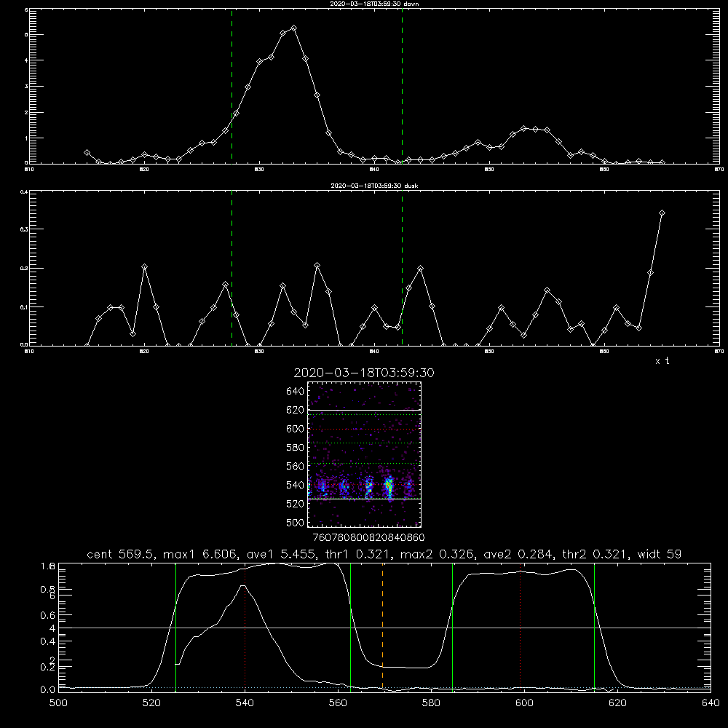Click the '560' x-axis label of bottom plot
The image size is (728, 728).
338,703
